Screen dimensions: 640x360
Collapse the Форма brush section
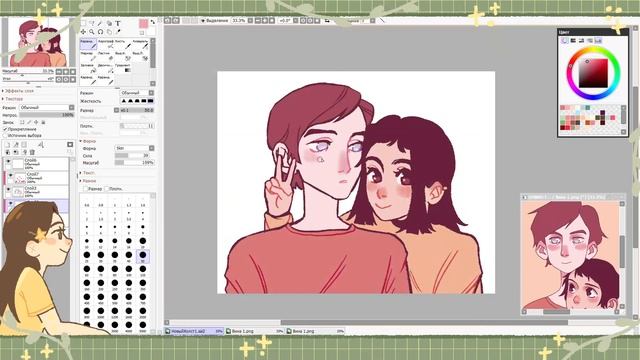(x=88, y=141)
